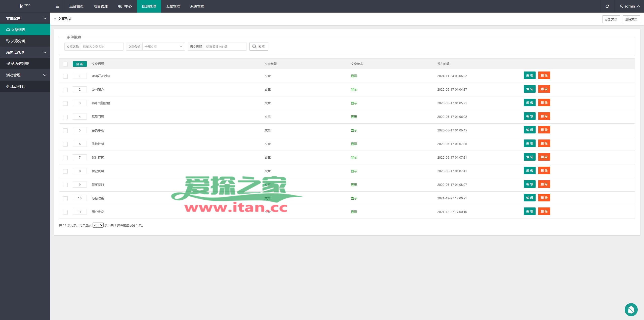This screenshot has height=320, width=644.
Task: Click 编辑 button for 隐私政策 row
Action: click(530, 198)
